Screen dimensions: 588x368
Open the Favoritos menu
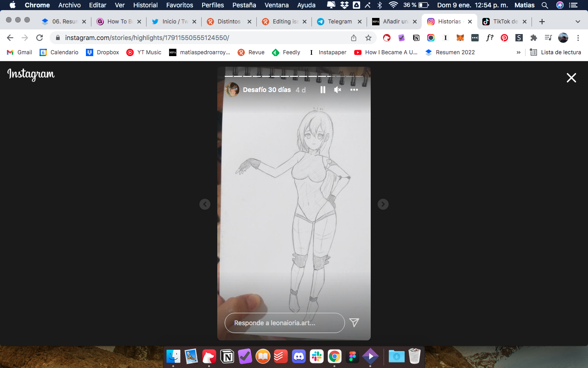(180, 5)
